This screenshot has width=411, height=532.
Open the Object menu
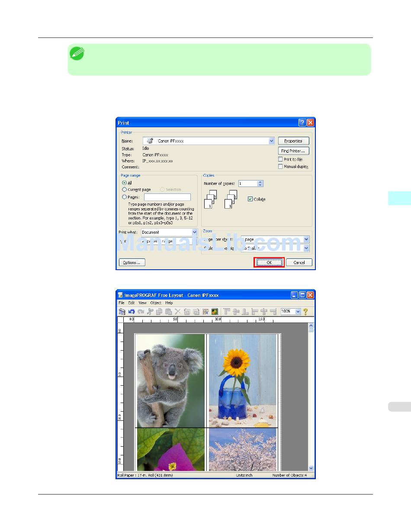[156, 303]
